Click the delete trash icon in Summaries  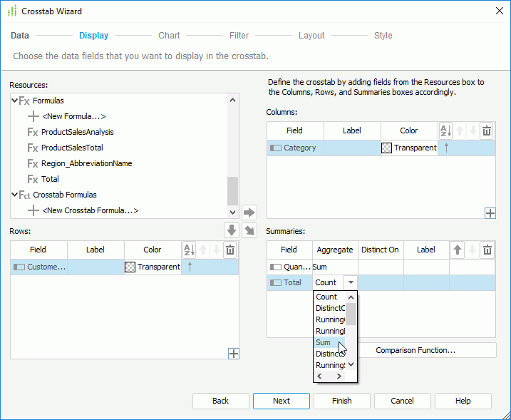pyautogui.click(x=487, y=250)
